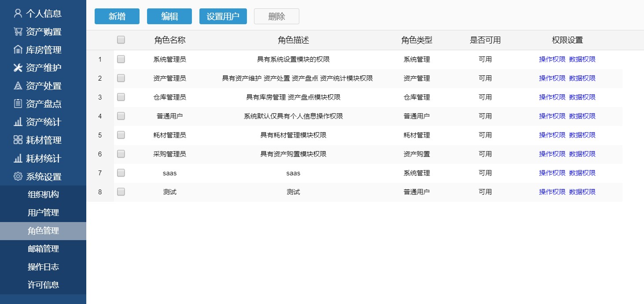The image size is (644, 304).
Task: Open the 库房管理 menu
Action: point(43,49)
